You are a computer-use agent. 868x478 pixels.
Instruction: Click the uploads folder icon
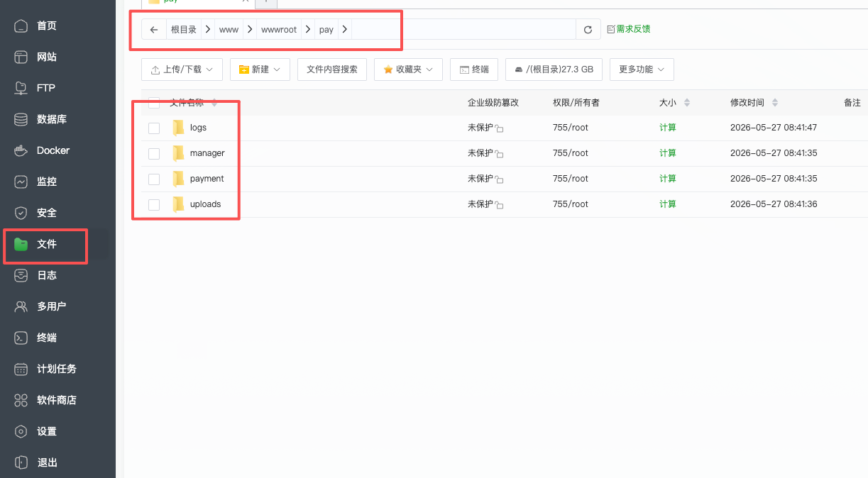point(178,204)
